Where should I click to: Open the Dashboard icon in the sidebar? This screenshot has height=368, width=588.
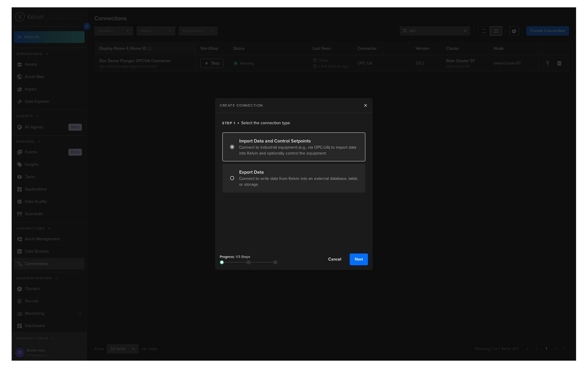[20, 326]
